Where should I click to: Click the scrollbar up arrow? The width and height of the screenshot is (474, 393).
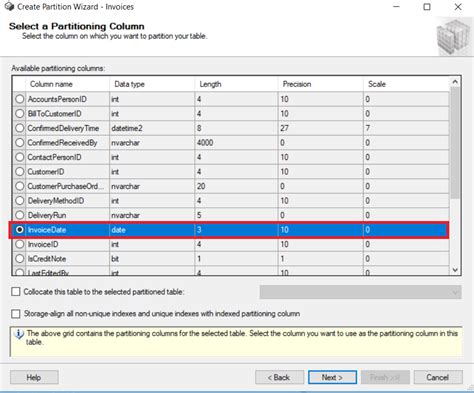[455, 82]
